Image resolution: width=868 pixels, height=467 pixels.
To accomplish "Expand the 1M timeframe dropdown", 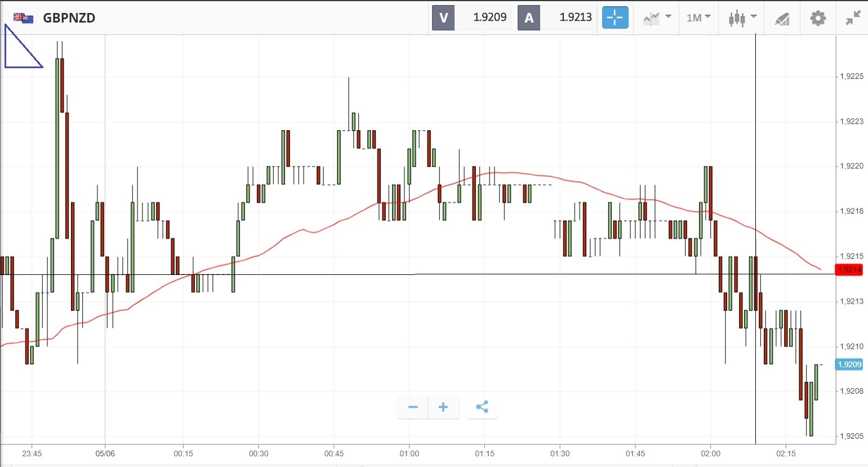I will point(698,17).
